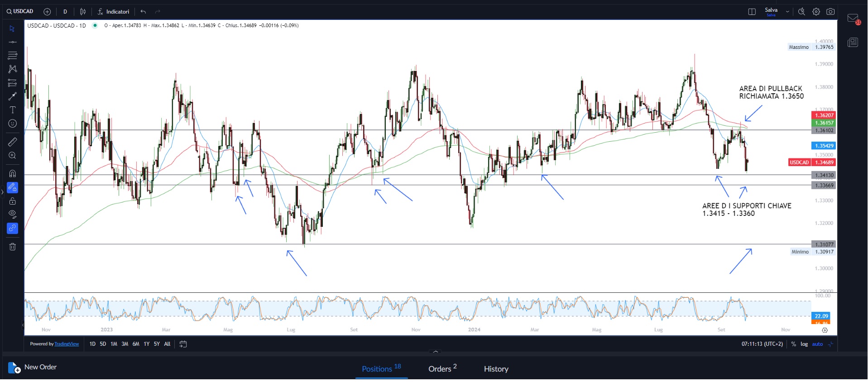The height and width of the screenshot is (382, 868).
Task: Toggle auto scale on price axis
Action: (x=817, y=344)
